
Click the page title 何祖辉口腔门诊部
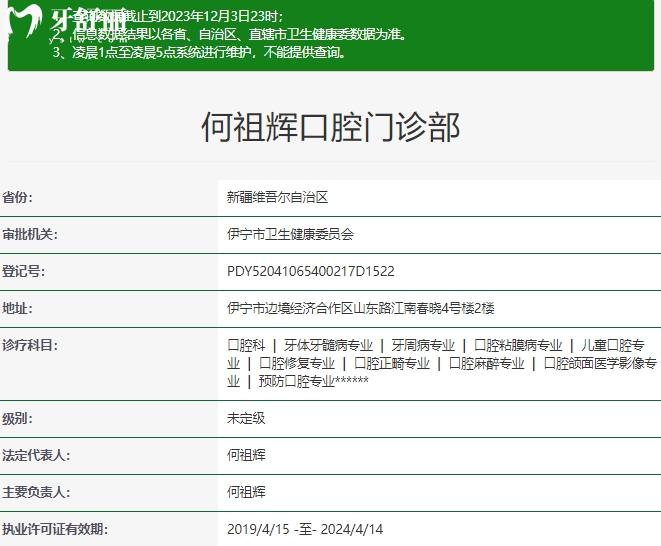(330, 127)
